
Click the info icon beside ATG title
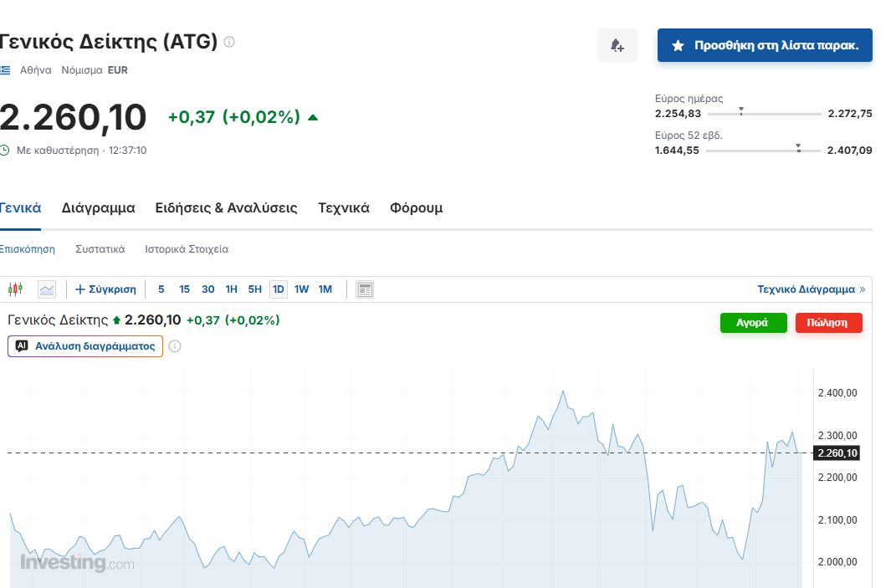(x=229, y=42)
